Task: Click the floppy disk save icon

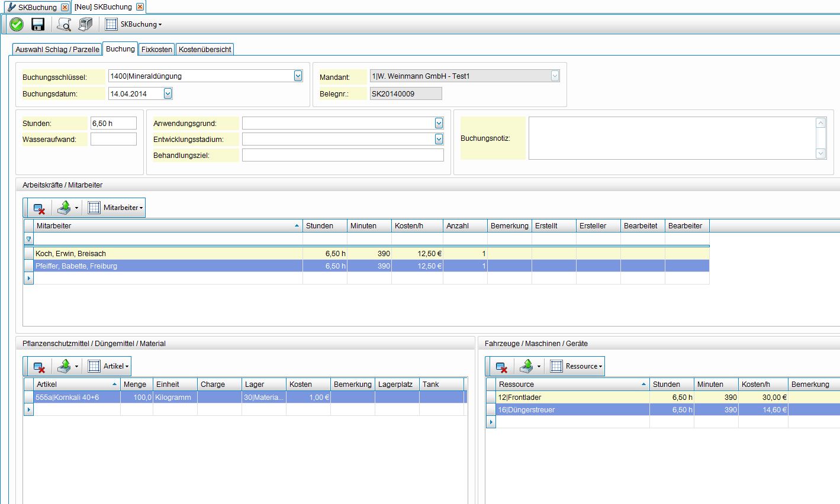Action: (38, 24)
